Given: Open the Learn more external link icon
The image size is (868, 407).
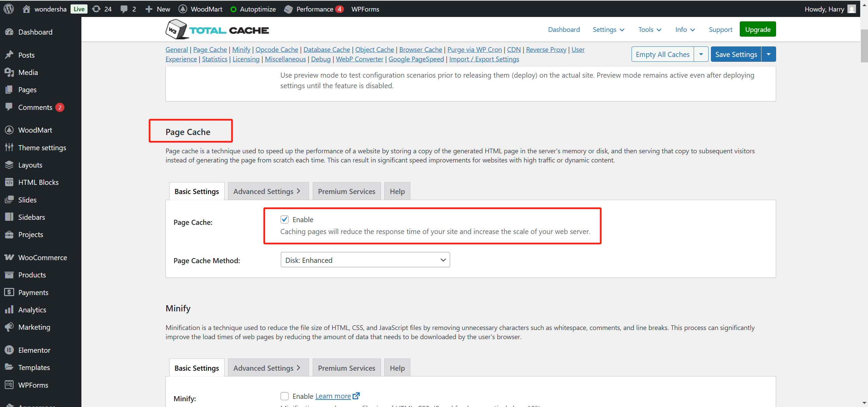Looking at the screenshot, I should (x=356, y=396).
